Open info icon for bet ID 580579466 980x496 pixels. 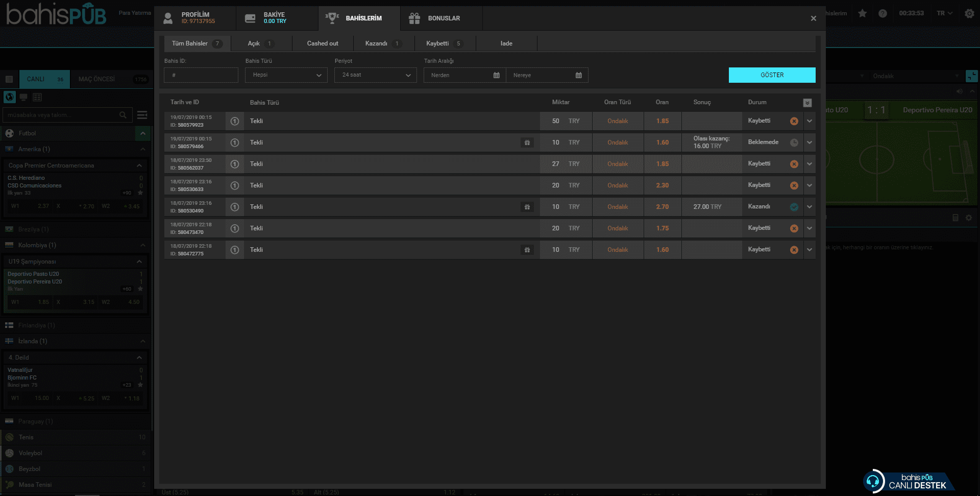235,143
